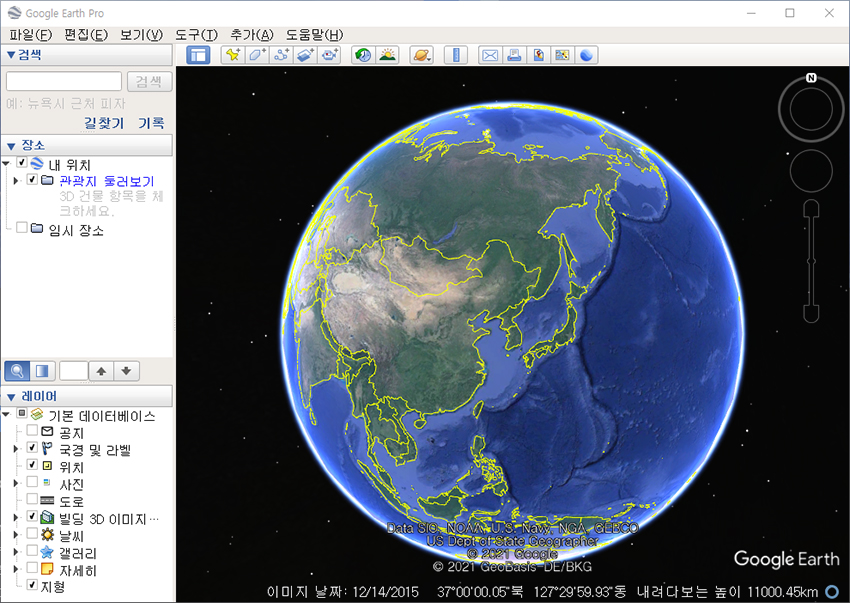Move selected place up with arrow

101,371
